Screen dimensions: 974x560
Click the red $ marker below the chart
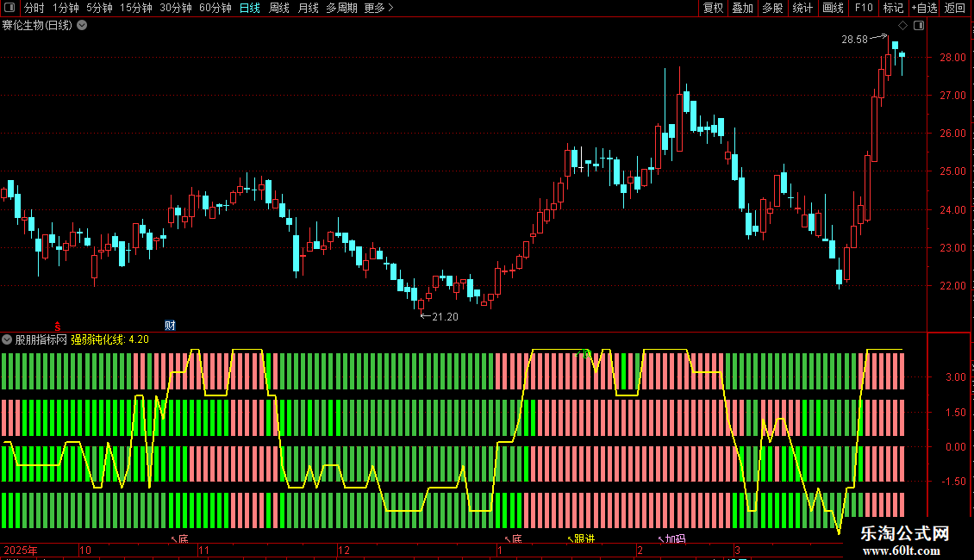[x=57, y=327]
